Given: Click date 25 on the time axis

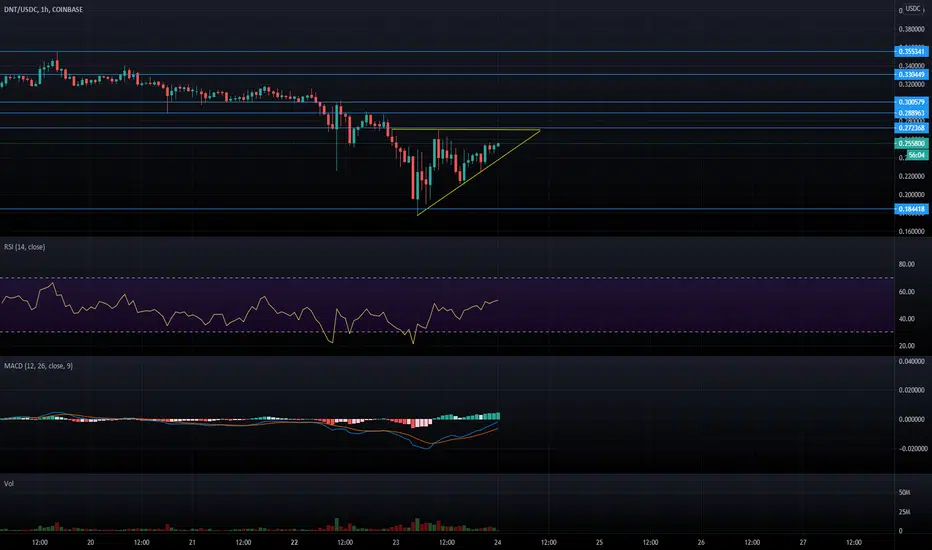Looking at the screenshot, I should coord(599,542).
